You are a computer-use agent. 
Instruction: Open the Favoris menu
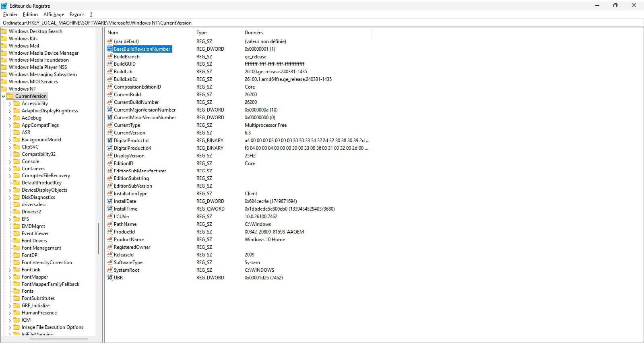(x=77, y=14)
